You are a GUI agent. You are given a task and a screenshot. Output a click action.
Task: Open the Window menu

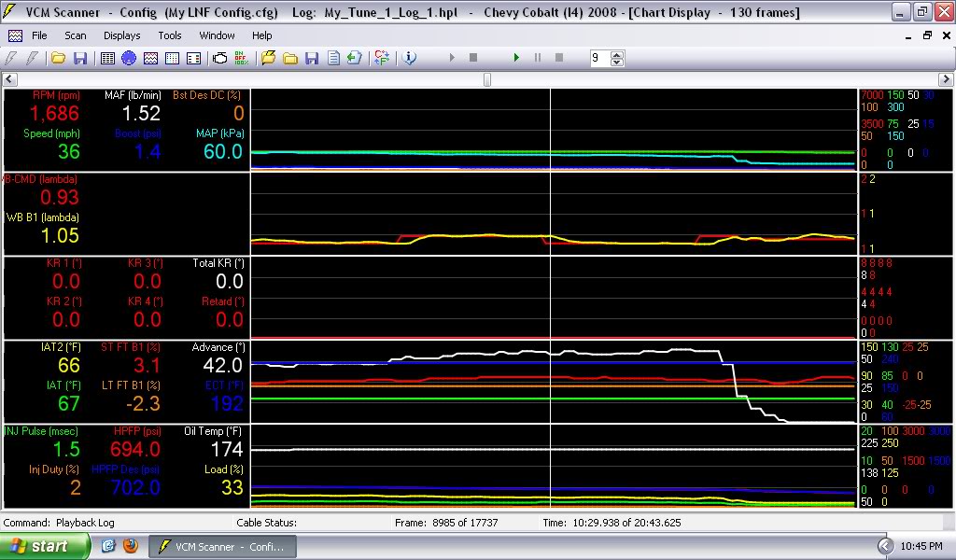pos(217,35)
